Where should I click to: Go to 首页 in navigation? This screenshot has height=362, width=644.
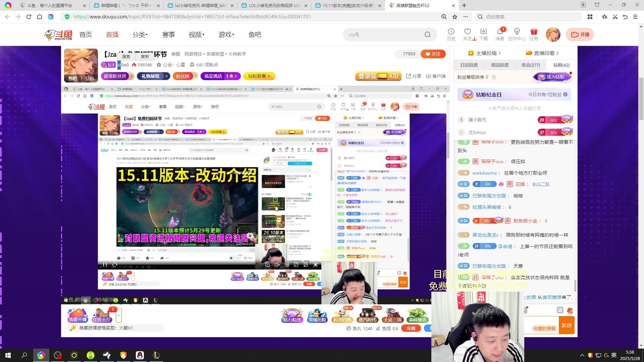(x=86, y=35)
